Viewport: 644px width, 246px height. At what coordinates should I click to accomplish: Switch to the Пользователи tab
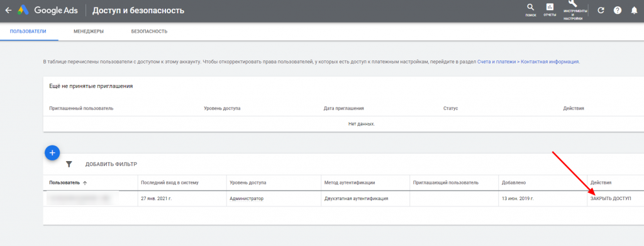(28, 31)
